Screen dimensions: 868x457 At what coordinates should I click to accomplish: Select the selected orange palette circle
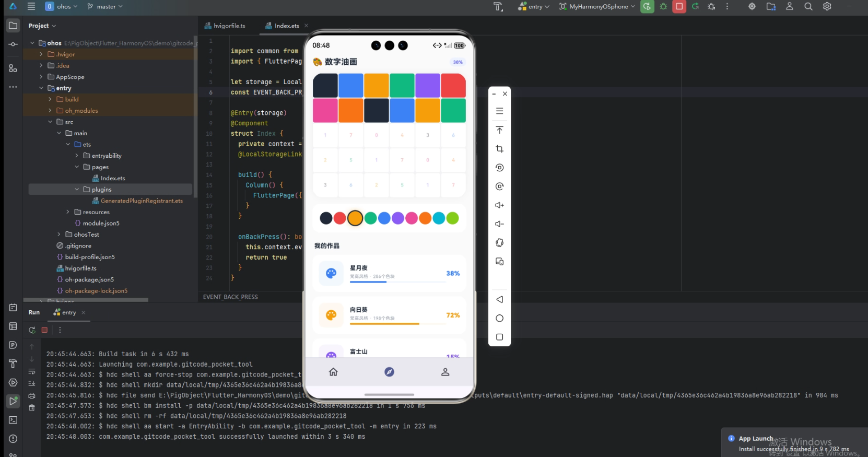click(x=355, y=218)
